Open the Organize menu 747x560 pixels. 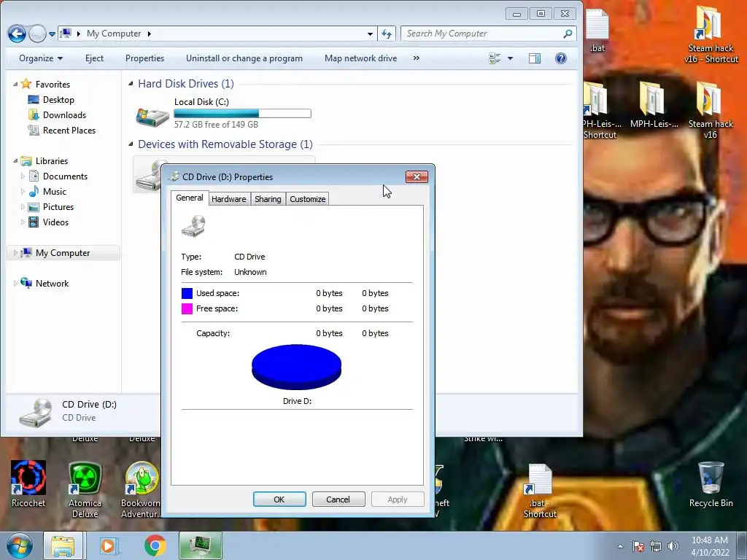[41, 58]
